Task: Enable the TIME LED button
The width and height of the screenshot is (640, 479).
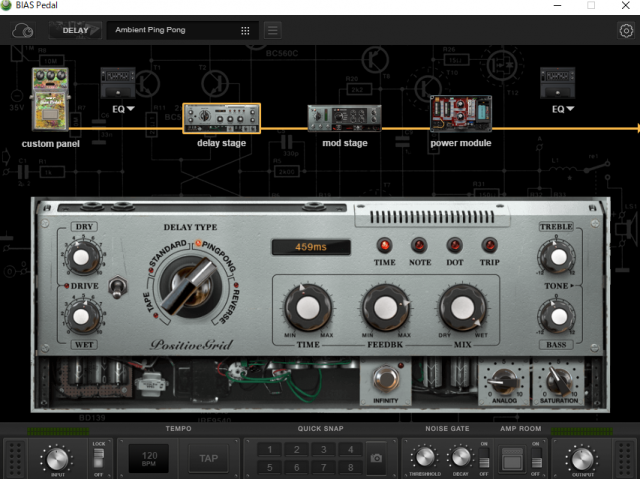Action: [384, 245]
